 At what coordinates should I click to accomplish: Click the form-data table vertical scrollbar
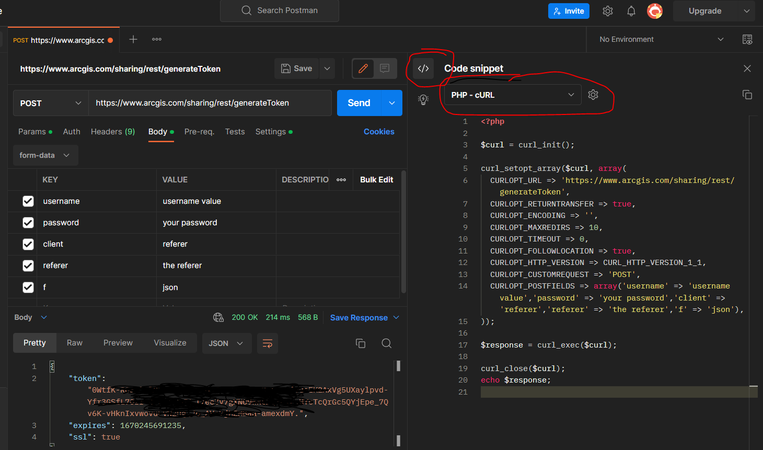coord(403,232)
